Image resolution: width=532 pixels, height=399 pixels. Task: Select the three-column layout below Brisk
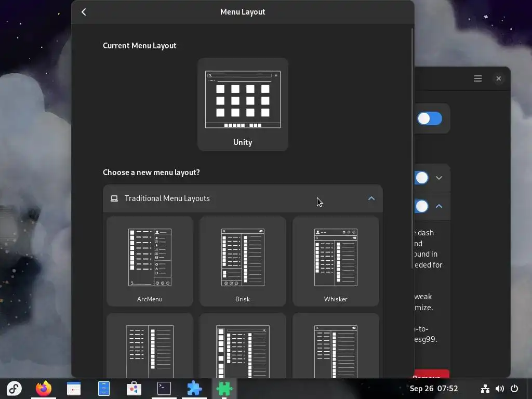[243, 345]
